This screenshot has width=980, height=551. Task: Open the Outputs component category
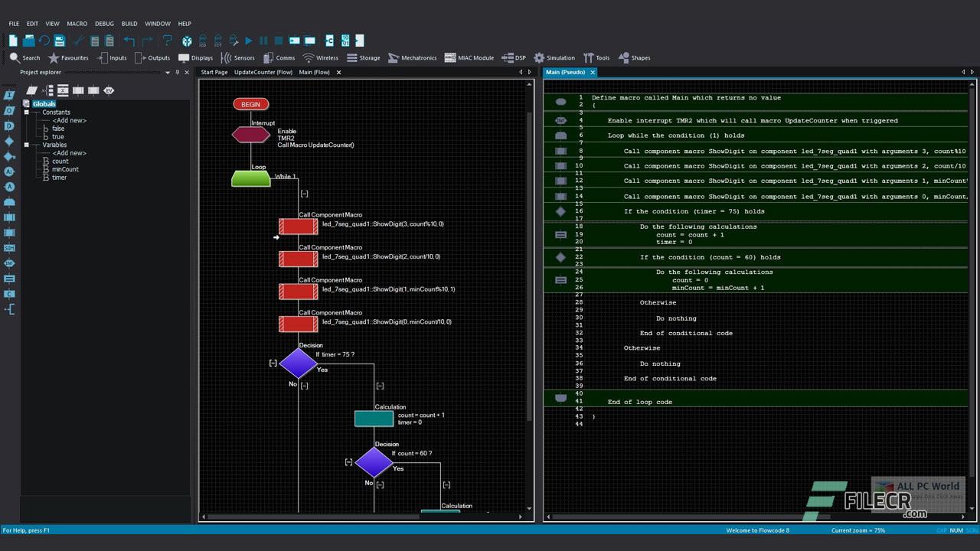tap(152, 57)
